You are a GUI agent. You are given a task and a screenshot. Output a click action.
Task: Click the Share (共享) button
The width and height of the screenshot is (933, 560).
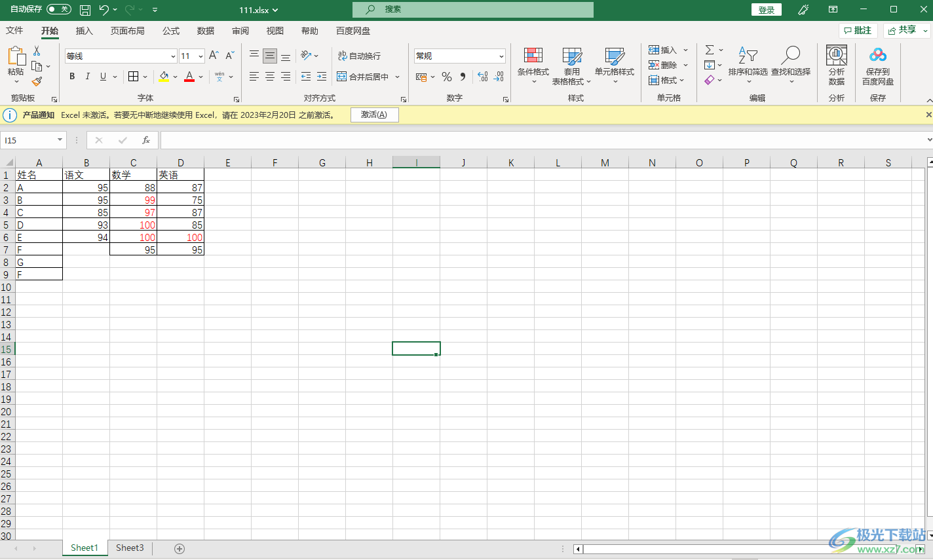[902, 30]
